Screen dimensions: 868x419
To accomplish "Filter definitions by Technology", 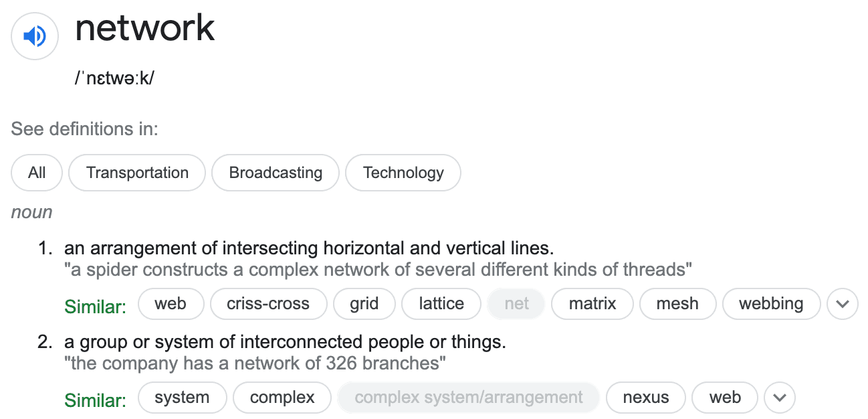I will point(403,173).
